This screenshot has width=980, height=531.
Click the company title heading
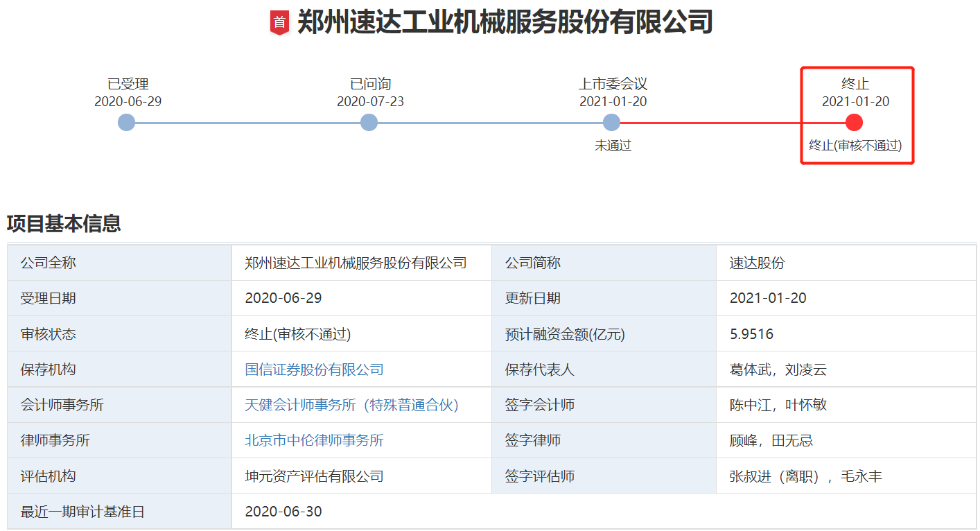(x=505, y=22)
